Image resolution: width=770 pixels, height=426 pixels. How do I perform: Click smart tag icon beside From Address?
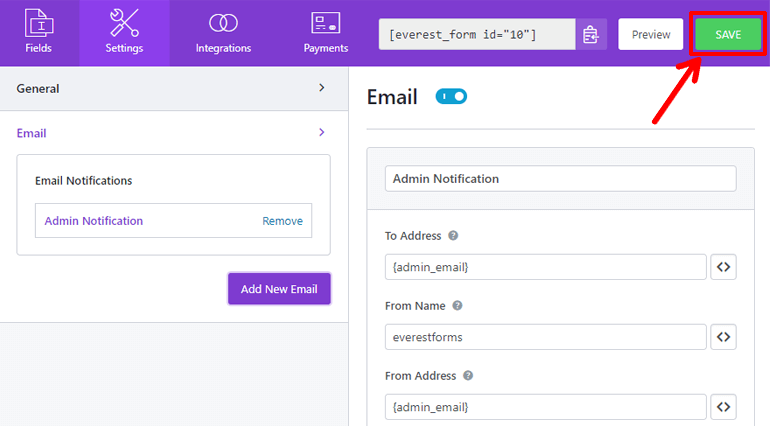[x=723, y=407]
